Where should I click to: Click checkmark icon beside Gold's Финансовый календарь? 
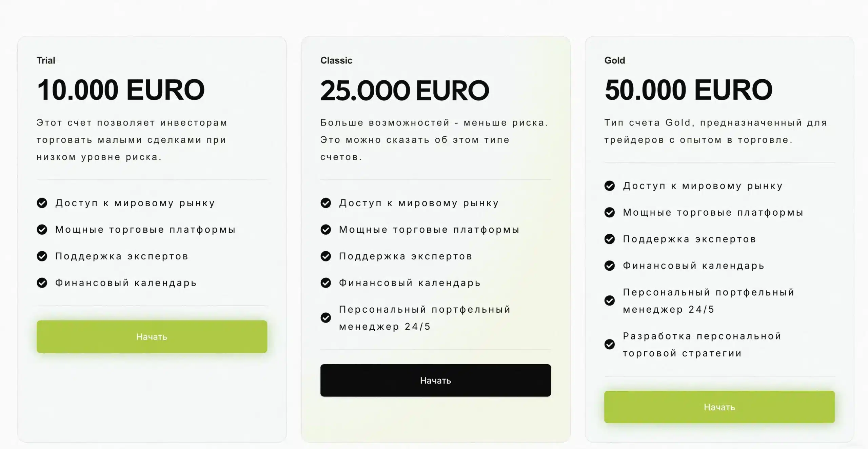tap(610, 266)
